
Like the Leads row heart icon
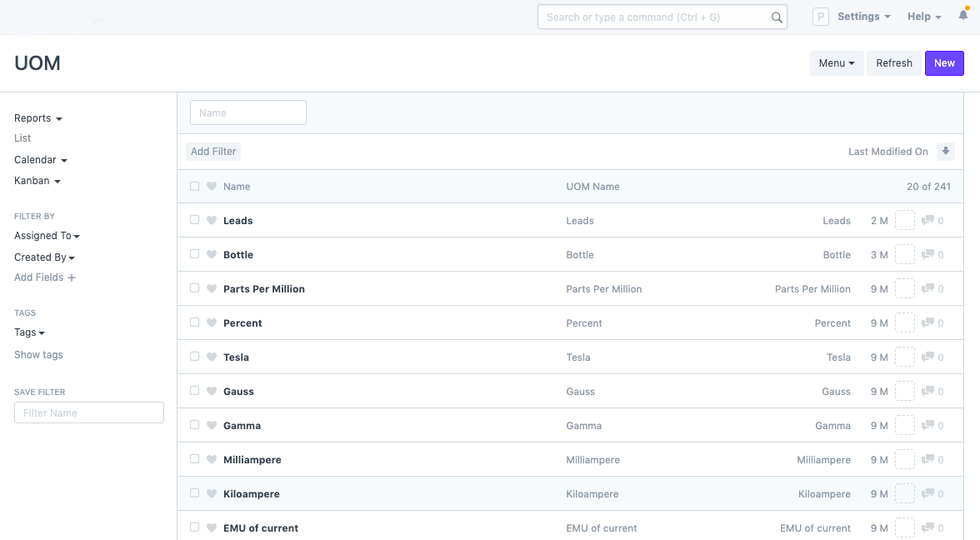point(212,221)
